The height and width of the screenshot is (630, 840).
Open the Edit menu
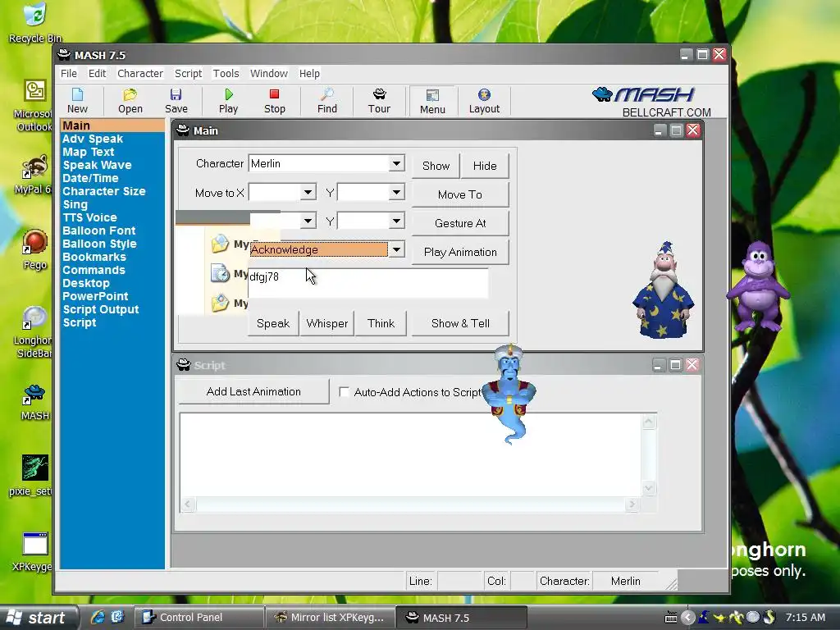point(97,73)
